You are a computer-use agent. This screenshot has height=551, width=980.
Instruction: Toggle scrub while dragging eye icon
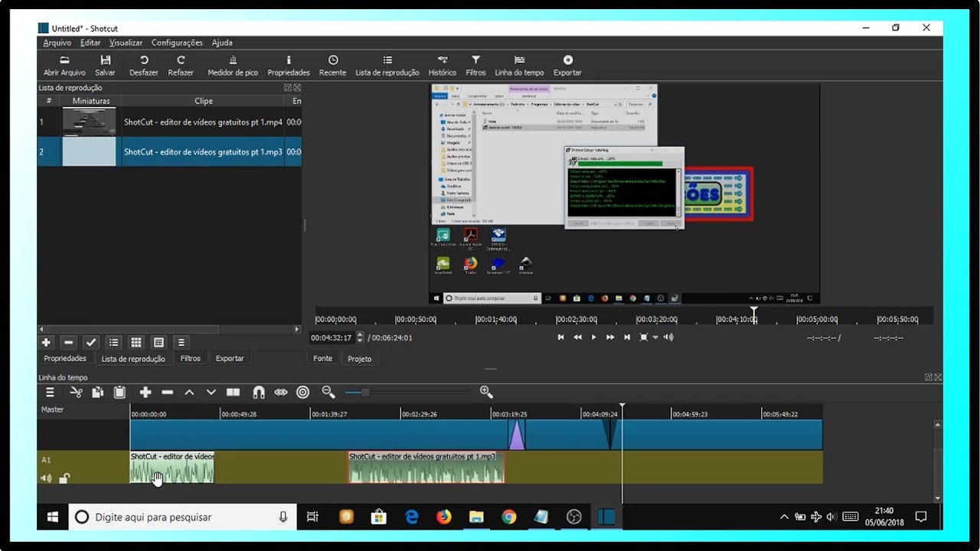pos(281,392)
